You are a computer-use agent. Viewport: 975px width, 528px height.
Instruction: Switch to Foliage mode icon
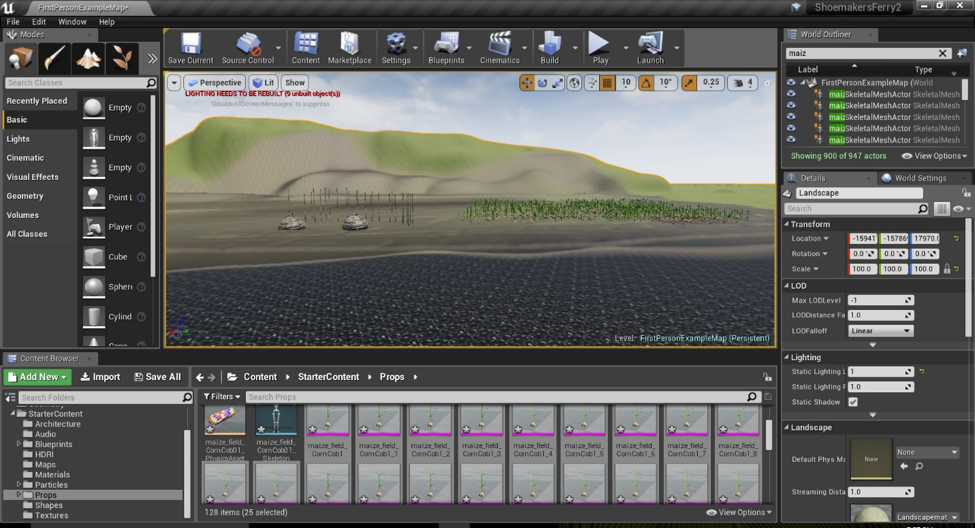coord(122,58)
